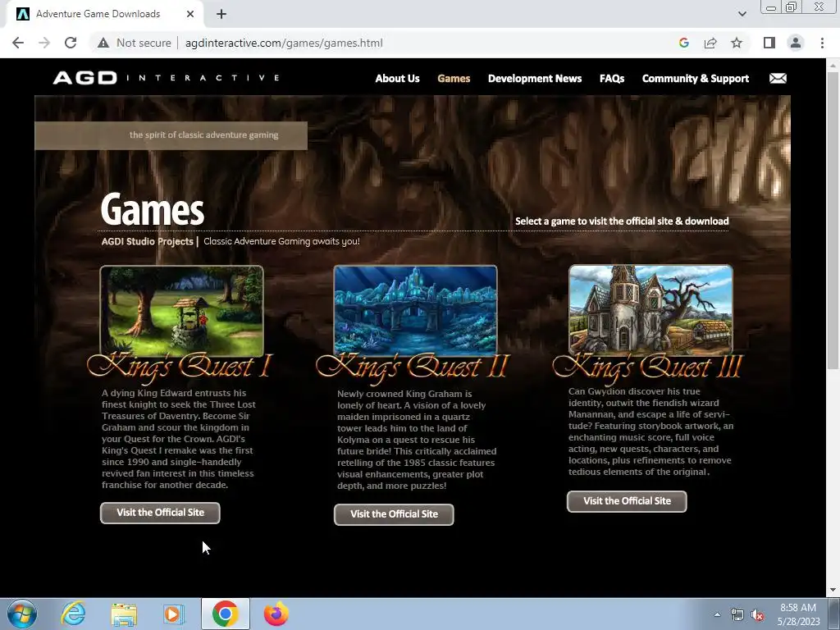This screenshot has height=630, width=840.
Task: Click the network tray icon
Action: [x=737, y=615]
